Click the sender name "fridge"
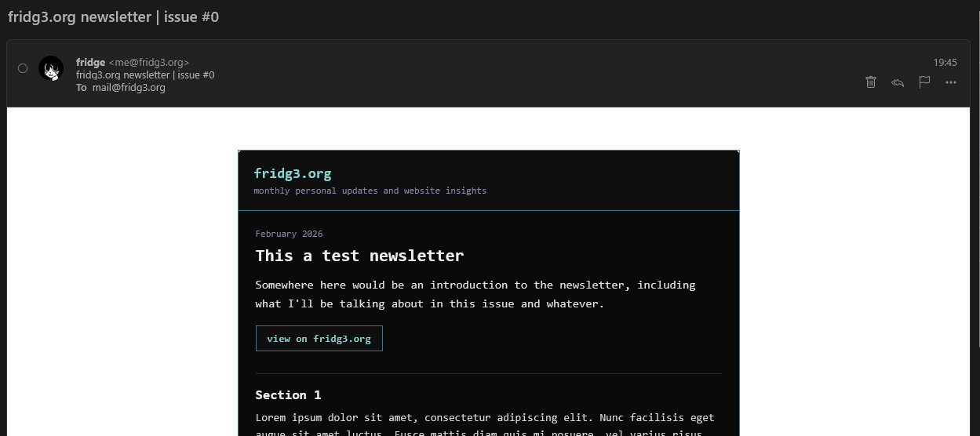980x436 pixels. coord(90,62)
